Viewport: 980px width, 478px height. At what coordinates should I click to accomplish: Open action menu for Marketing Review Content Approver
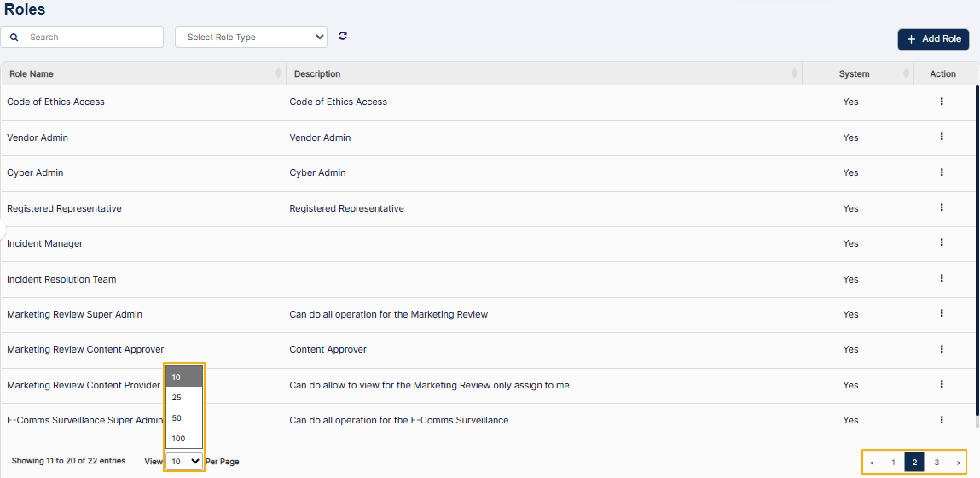[x=942, y=349]
